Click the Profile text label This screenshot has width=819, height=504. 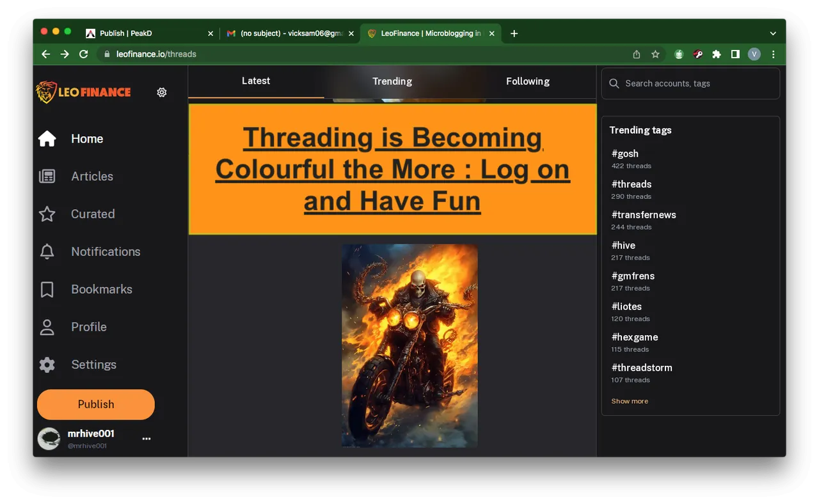point(89,327)
